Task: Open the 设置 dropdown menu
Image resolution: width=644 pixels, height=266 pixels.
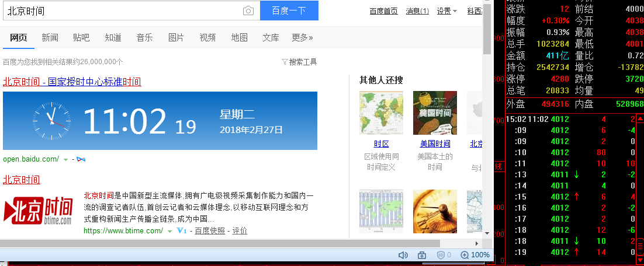Action: (x=447, y=11)
